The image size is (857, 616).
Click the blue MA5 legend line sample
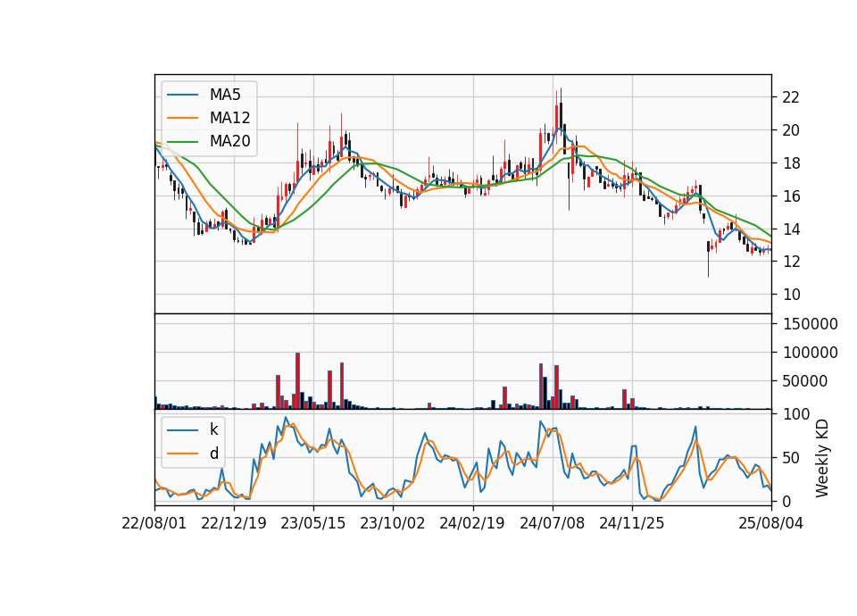[182, 95]
